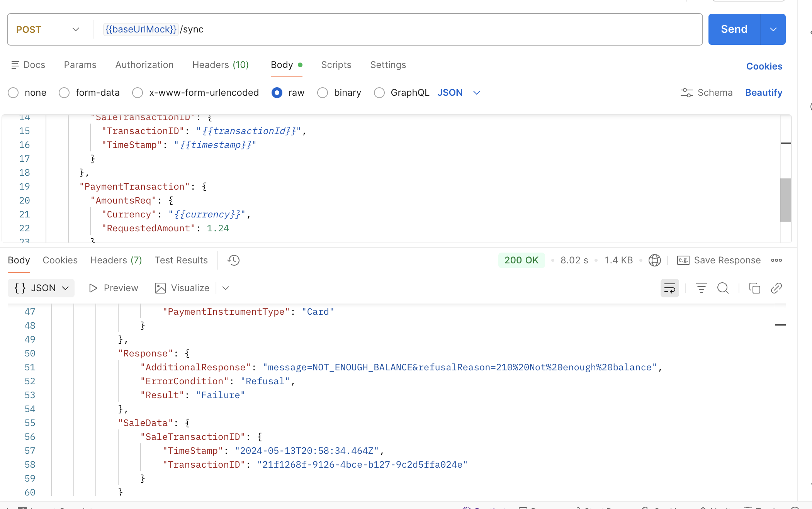
Task: Click the Visualize button
Action: click(x=182, y=288)
